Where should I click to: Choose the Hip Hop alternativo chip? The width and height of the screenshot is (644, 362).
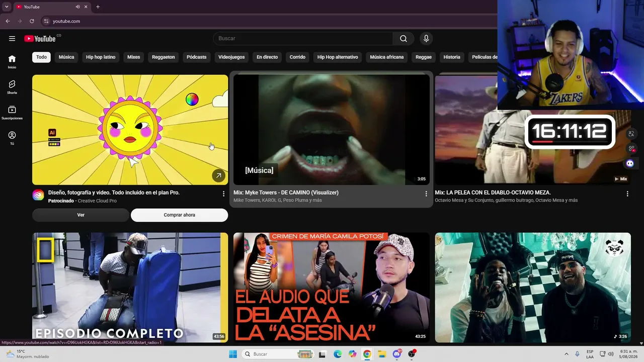click(338, 57)
